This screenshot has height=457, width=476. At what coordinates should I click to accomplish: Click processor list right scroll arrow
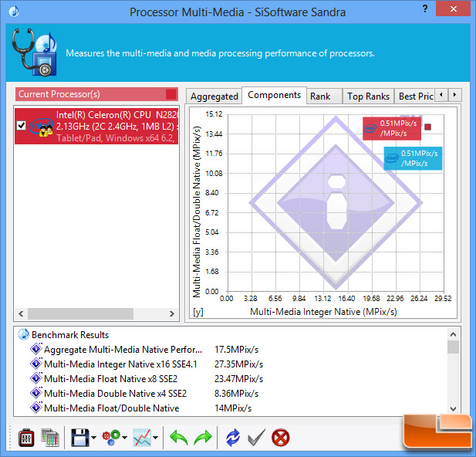tap(172, 313)
